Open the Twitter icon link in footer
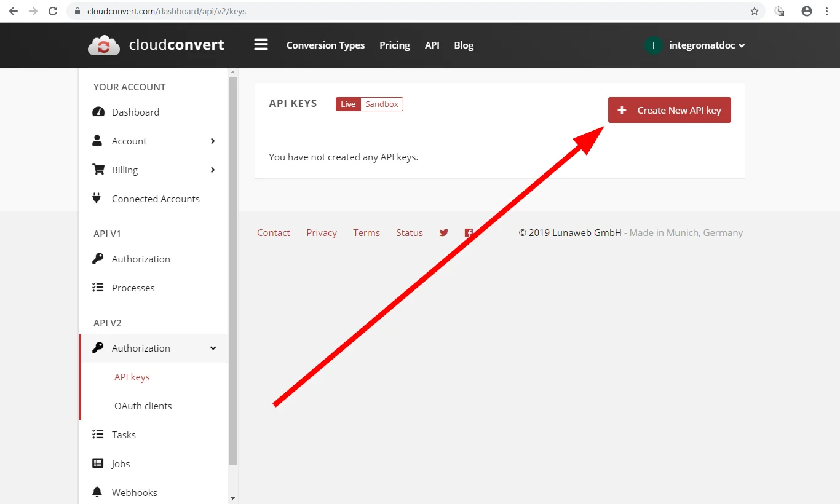 (444, 232)
